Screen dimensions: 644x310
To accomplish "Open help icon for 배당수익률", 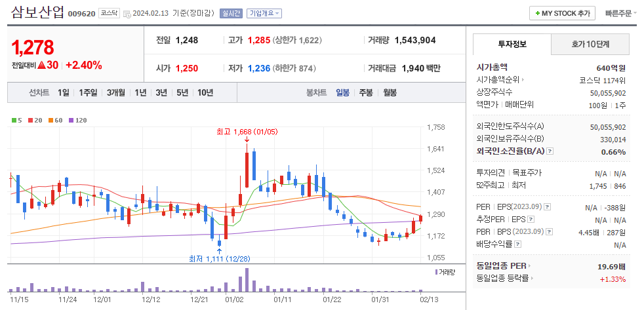I will pos(518,244).
